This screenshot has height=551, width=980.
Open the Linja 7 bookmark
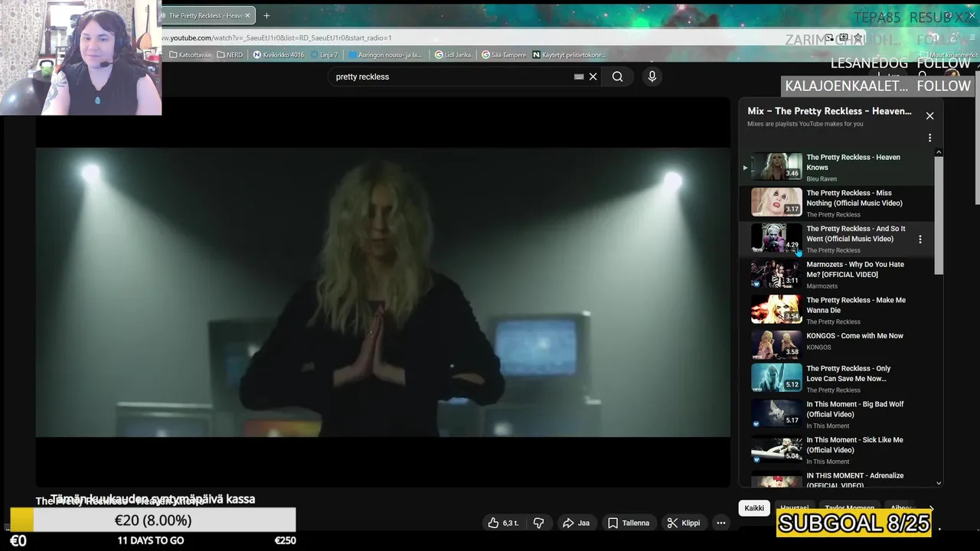click(324, 55)
